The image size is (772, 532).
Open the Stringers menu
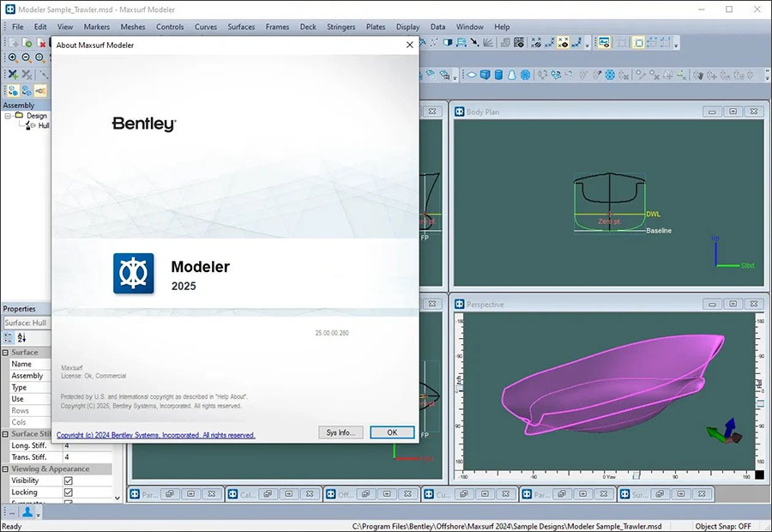[x=341, y=27]
